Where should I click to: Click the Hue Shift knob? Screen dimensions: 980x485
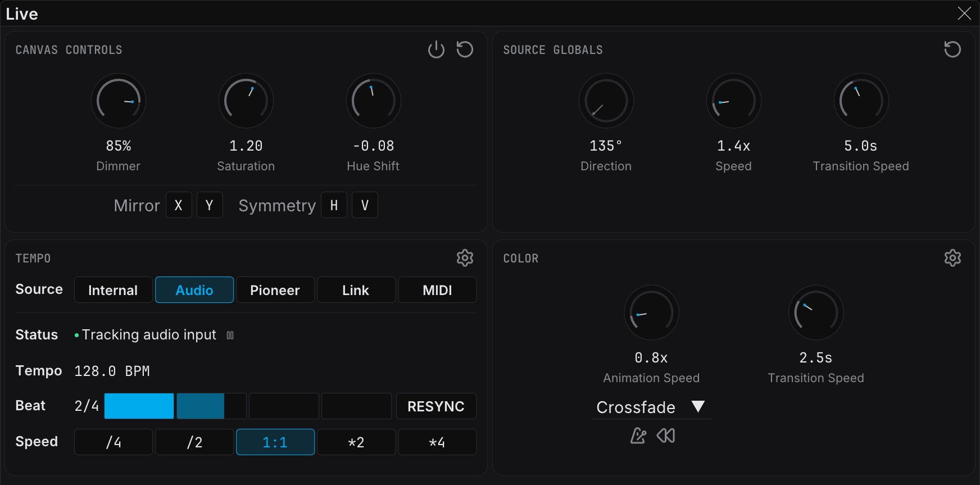tap(374, 101)
